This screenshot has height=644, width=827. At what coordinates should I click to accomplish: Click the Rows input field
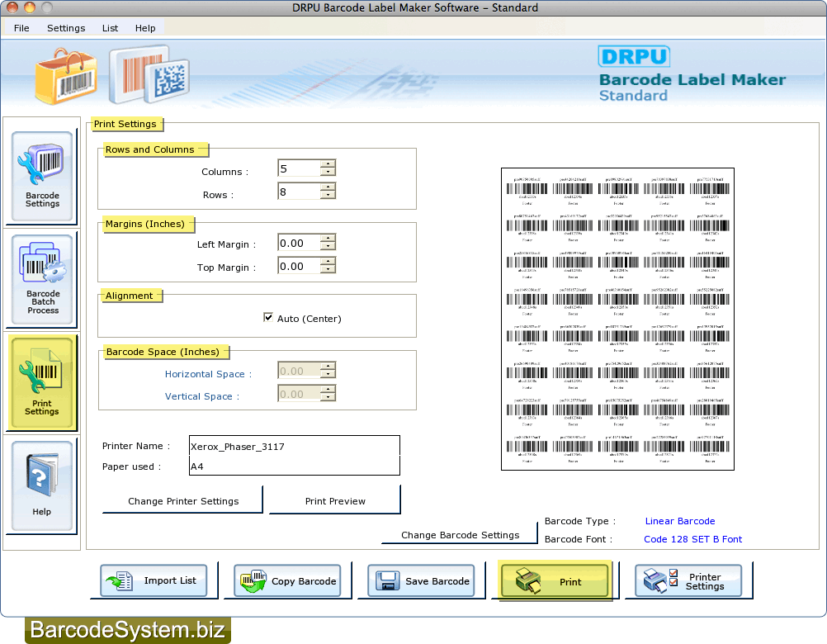point(299,191)
